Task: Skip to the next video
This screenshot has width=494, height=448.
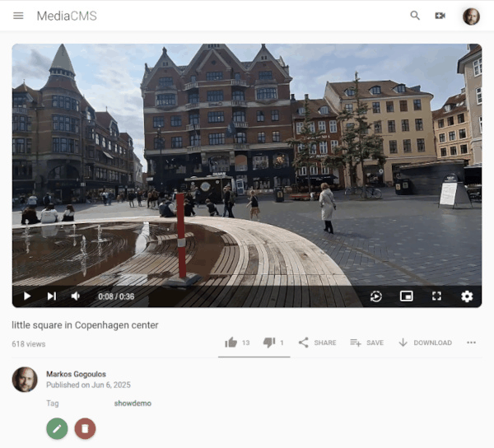Action: (x=52, y=296)
